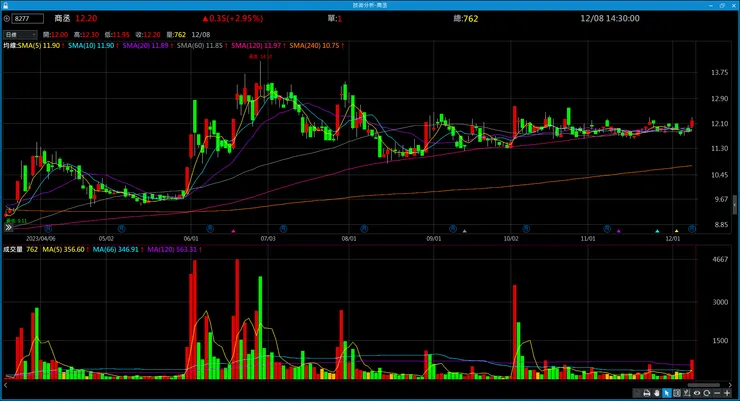Click the high price 高:12.30
The image size is (740, 401).
coord(86,35)
